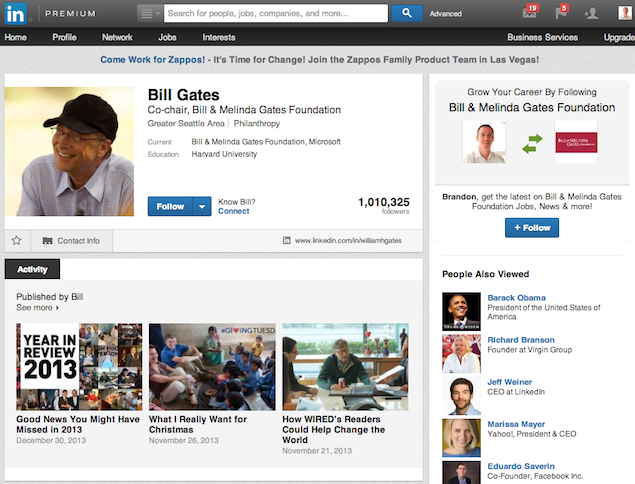Open the notifications flag icon
The width and height of the screenshot is (635, 484).
(562, 12)
